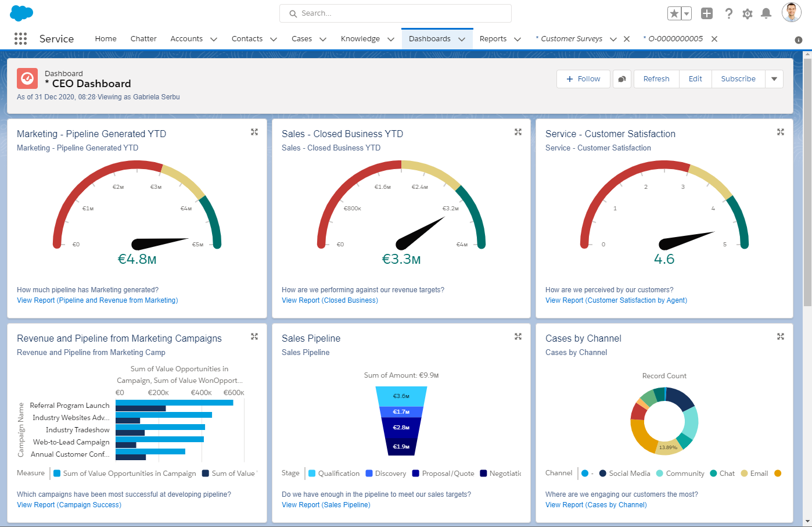
Task: Click the Refresh button
Action: 656,78
